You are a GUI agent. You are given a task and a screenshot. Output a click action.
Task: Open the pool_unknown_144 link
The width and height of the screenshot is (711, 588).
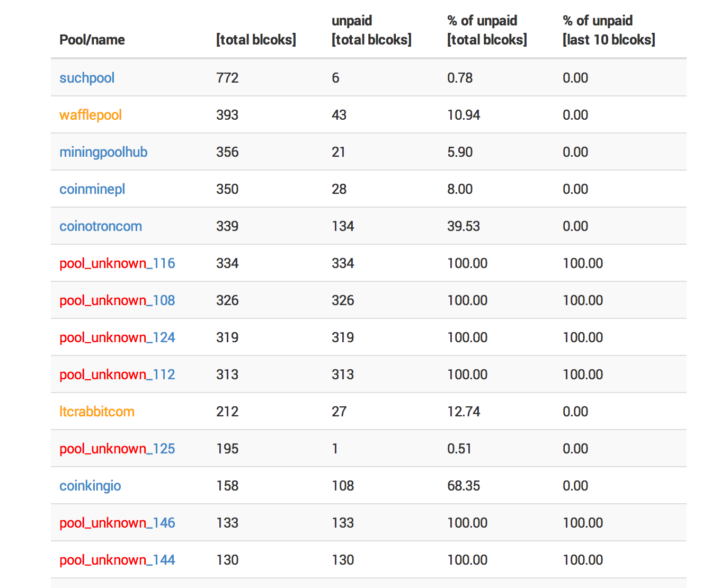point(117,560)
